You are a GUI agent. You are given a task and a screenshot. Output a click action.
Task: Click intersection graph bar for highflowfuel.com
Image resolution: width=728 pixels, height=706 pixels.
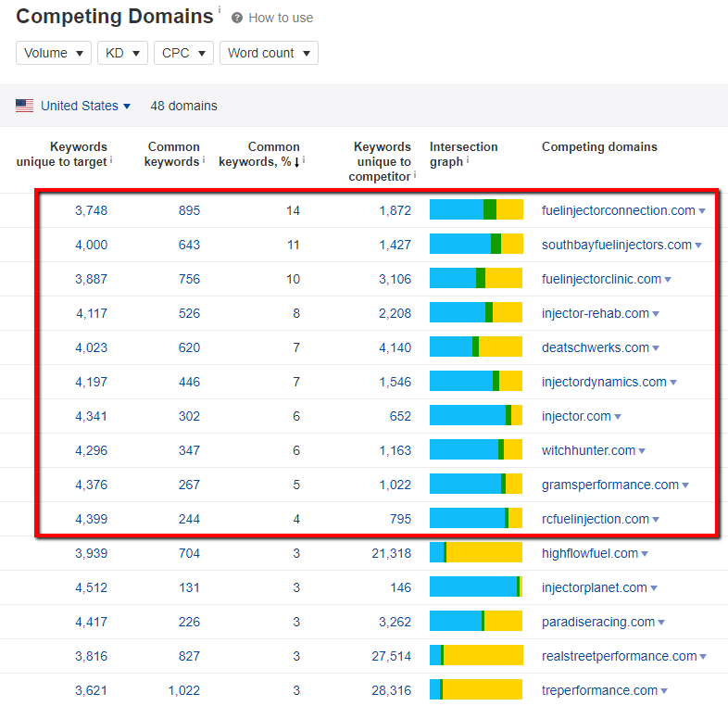476,552
